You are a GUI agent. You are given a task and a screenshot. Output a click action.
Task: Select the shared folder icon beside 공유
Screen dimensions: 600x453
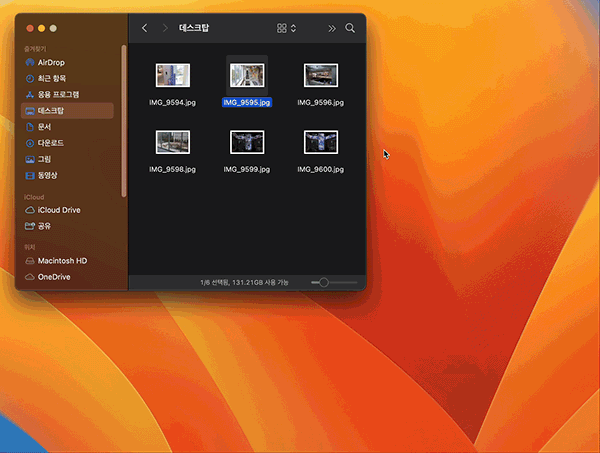coord(30,226)
